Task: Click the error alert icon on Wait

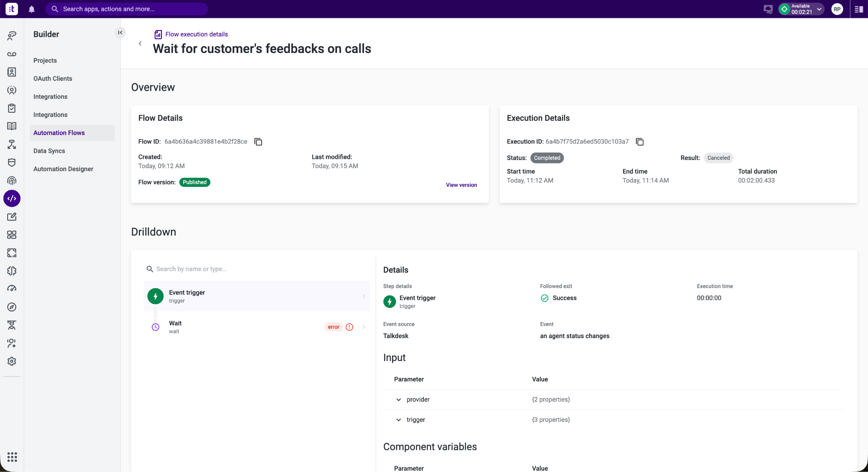Action: pos(349,327)
